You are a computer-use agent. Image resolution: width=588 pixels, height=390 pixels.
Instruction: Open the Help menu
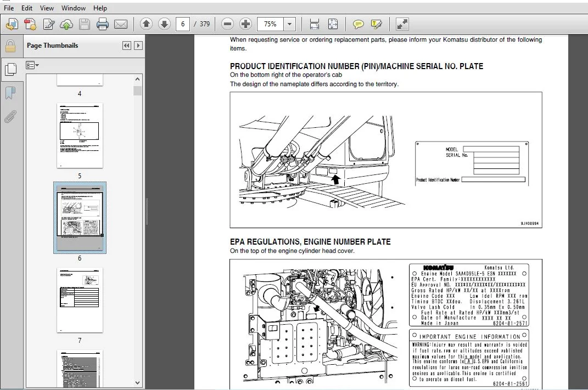100,8
